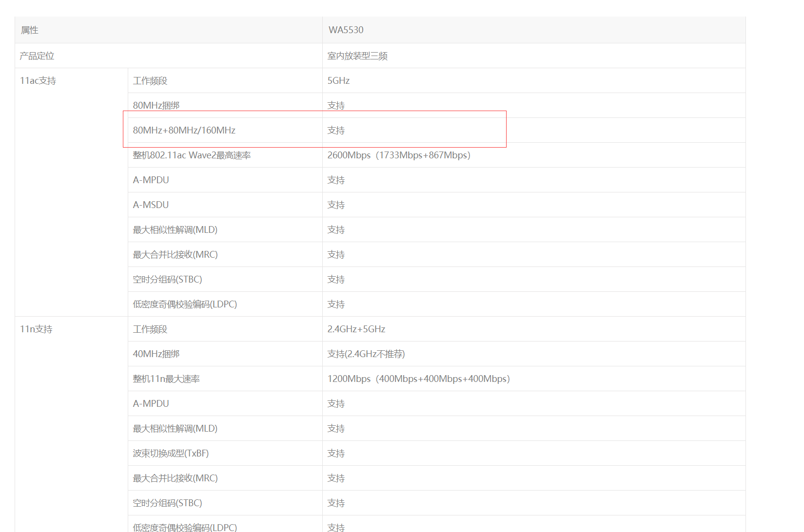Screen dimensions: 804x532
Task: Select the "整机11n最大速率" attribute label
Action: tap(167, 379)
